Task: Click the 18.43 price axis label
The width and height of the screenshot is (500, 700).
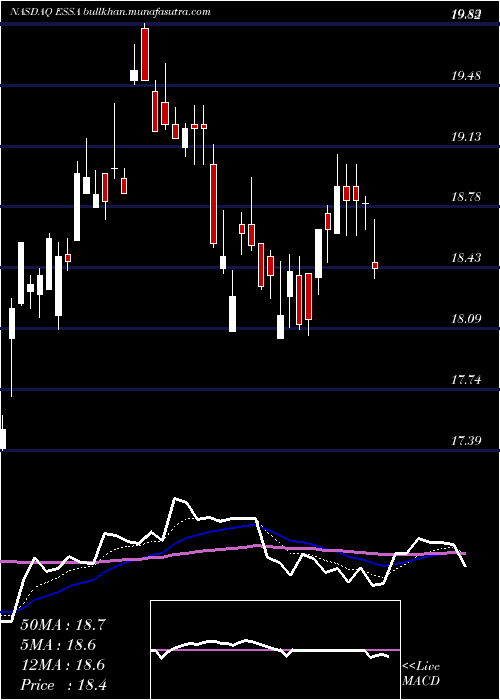Action: pyautogui.click(x=467, y=258)
